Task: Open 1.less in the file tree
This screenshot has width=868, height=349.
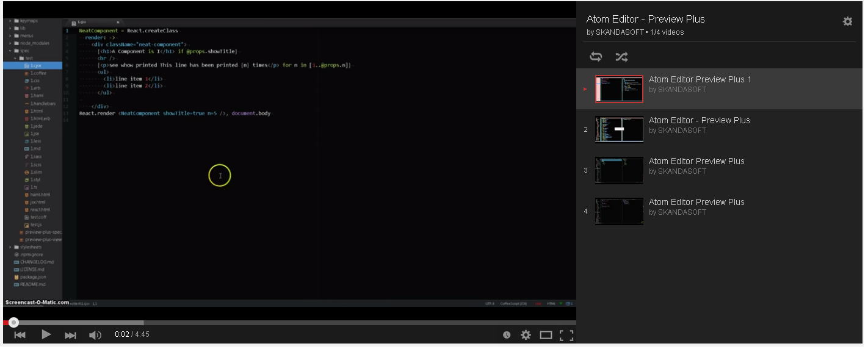Action: coord(32,141)
